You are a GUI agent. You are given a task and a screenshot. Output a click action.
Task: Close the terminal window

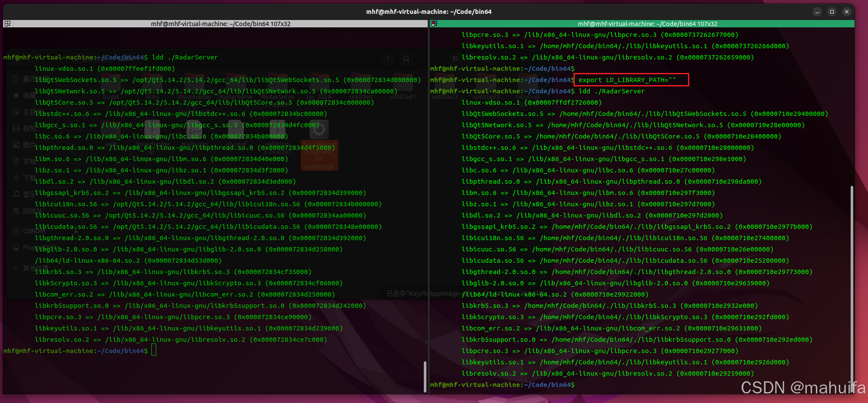pyautogui.click(x=847, y=12)
